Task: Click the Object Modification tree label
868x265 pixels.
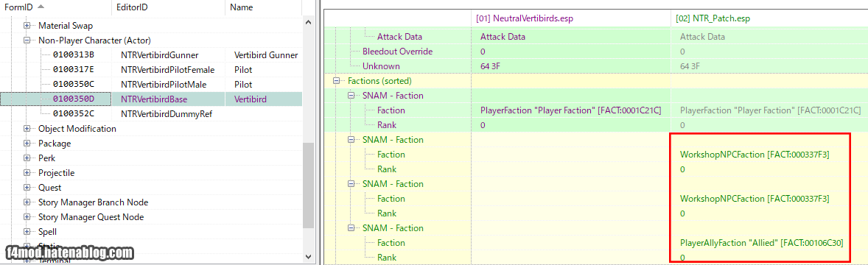Action: 77,129
